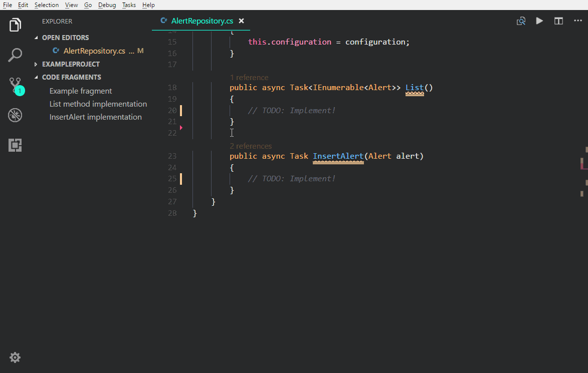
Task: Open the Debug view icon
Action: (x=15, y=116)
